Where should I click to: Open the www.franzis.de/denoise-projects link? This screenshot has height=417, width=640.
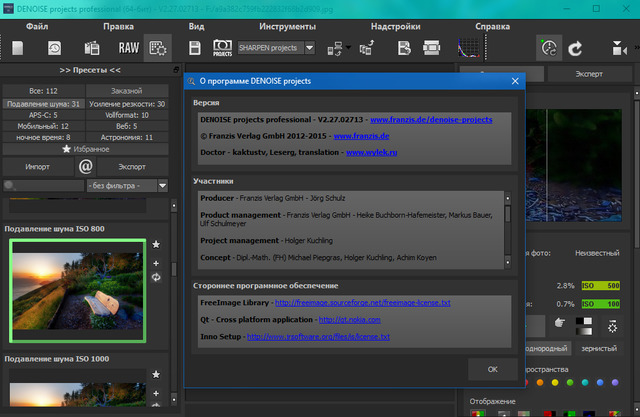431,119
